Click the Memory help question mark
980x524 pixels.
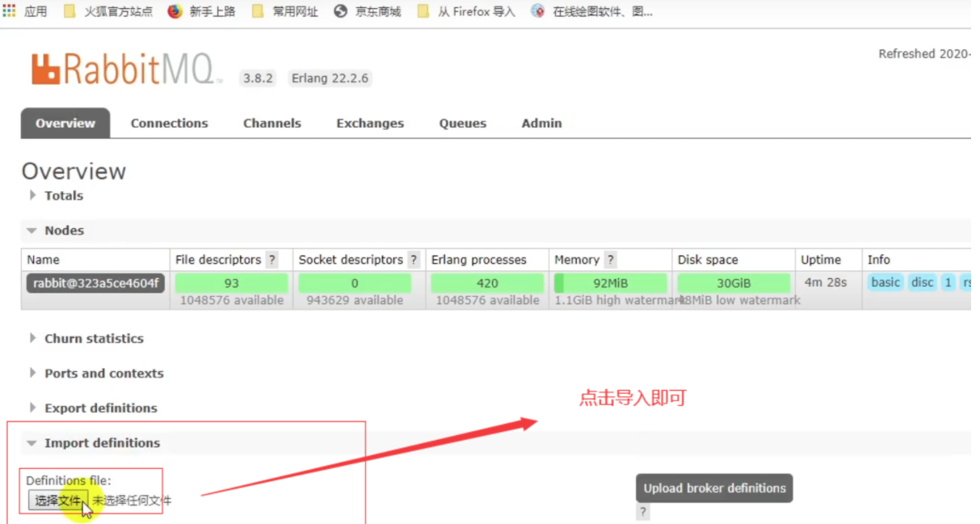point(611,260)
